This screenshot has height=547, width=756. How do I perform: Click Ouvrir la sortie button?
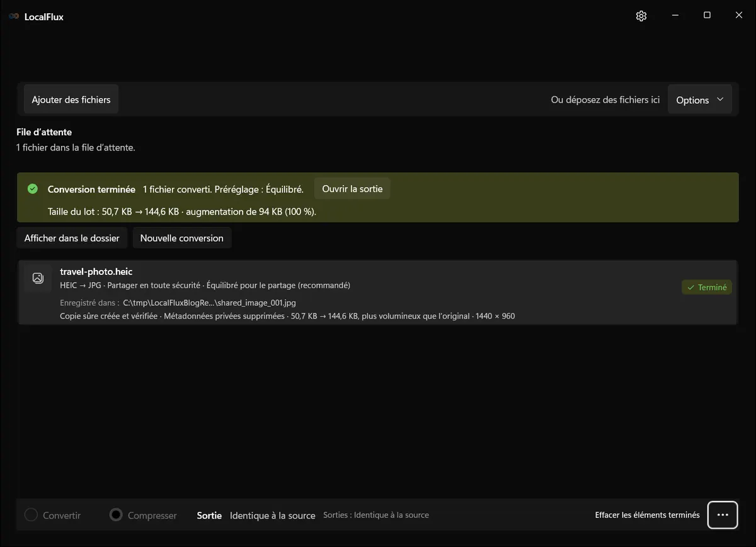click(x=352, y=189)
